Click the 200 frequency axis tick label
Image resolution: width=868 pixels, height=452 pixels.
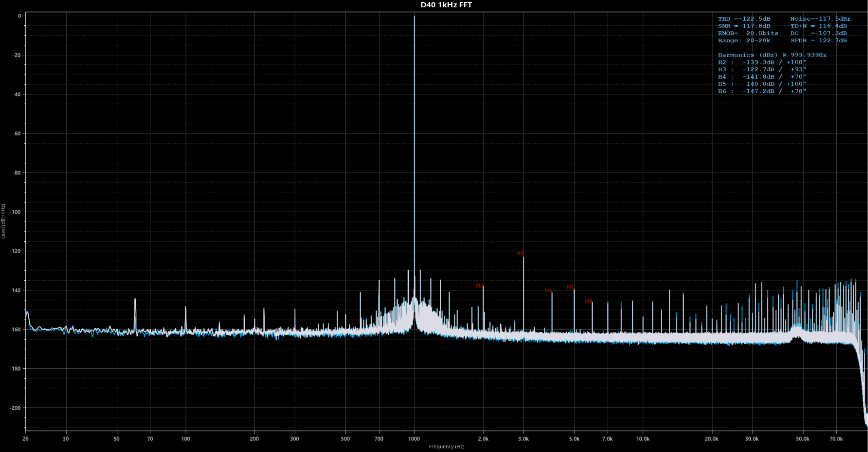click(x=254, y=439)
